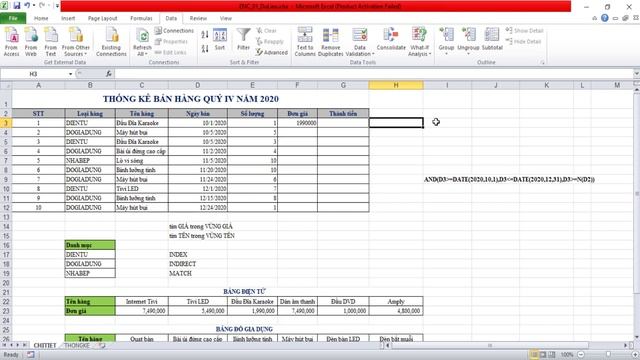Select cell with 1990000 in Đơn giá
640x360 pixels.
click(297, 123)
